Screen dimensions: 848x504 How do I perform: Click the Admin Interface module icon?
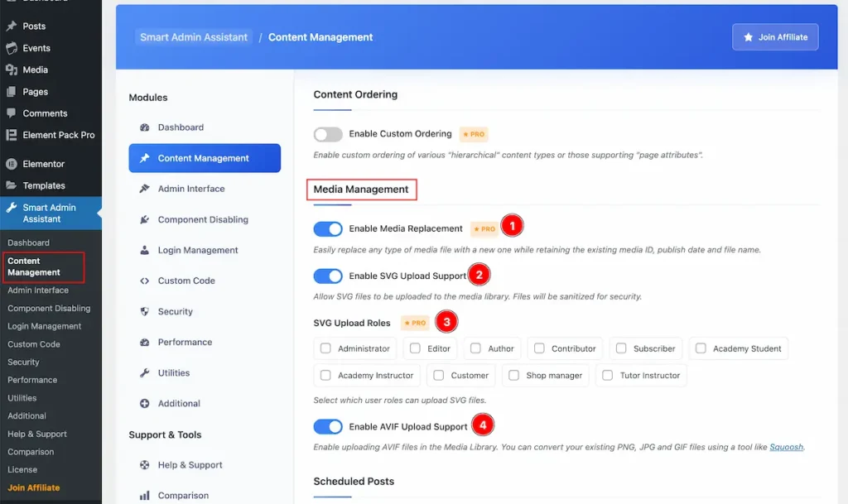point(144,189)
